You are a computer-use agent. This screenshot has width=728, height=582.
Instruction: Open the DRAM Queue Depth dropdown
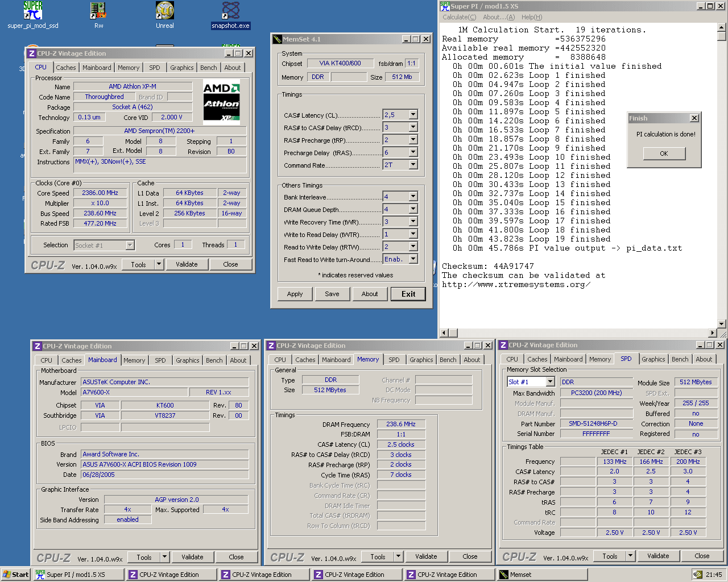(x=413, y=209)
